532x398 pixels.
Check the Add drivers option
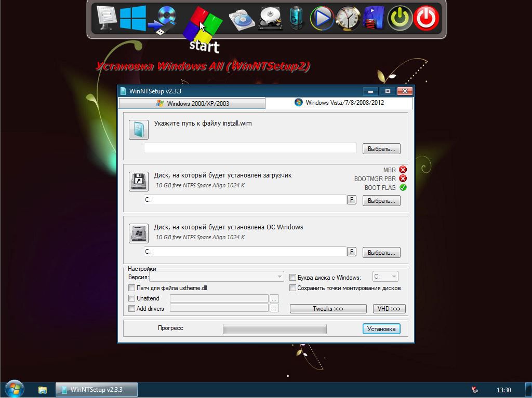pyautogui.click(x=131, y=309)
